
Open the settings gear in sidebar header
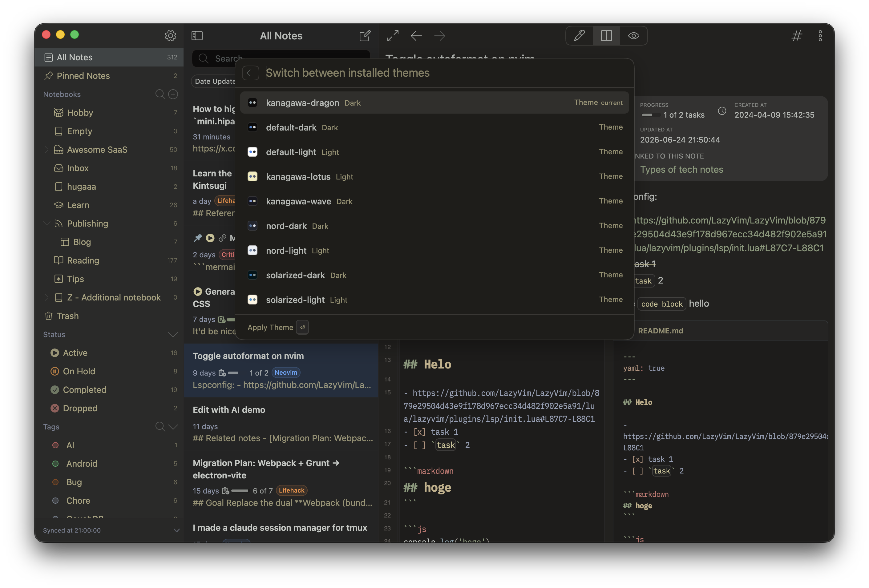coord(171,35)
